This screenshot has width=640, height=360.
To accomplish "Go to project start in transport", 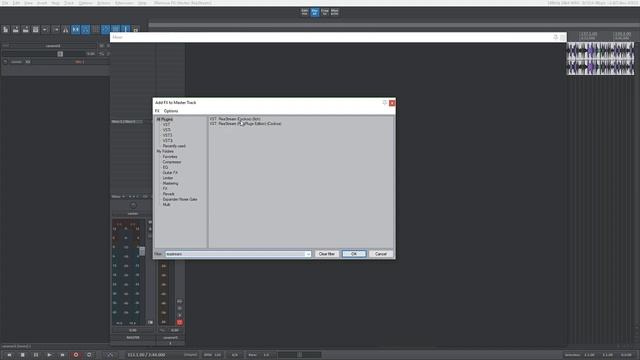I will pos(9,355).
